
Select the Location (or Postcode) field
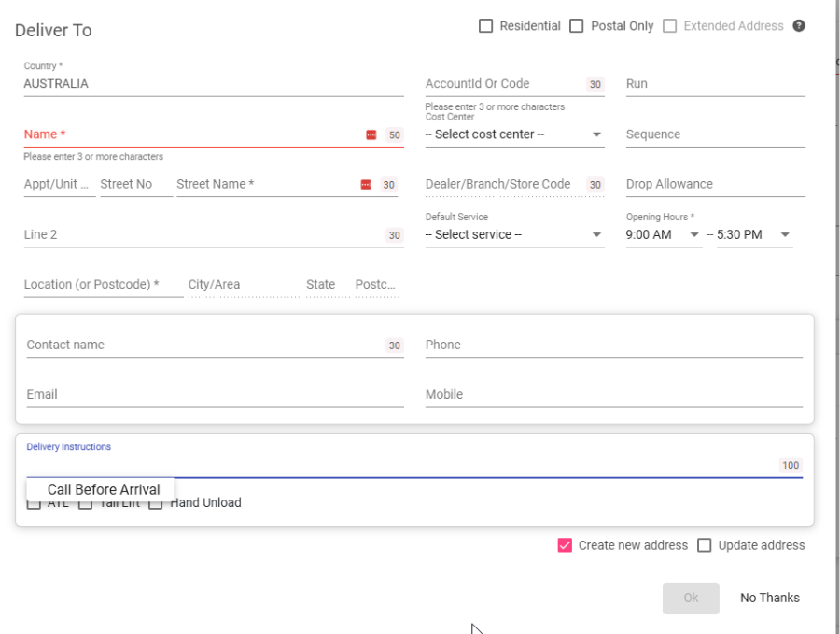(103, 284)
